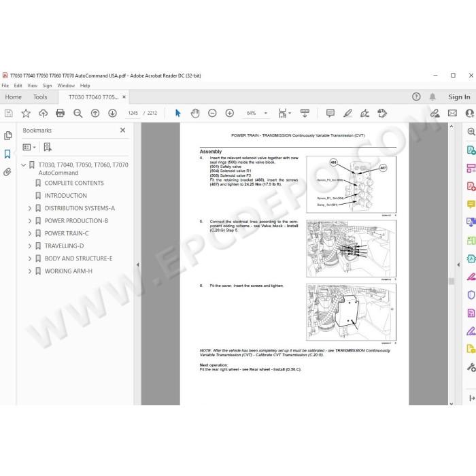Viewport: 476px width, 476px height.
Task: Open the Sign document tool
Action: click(364, 114)
